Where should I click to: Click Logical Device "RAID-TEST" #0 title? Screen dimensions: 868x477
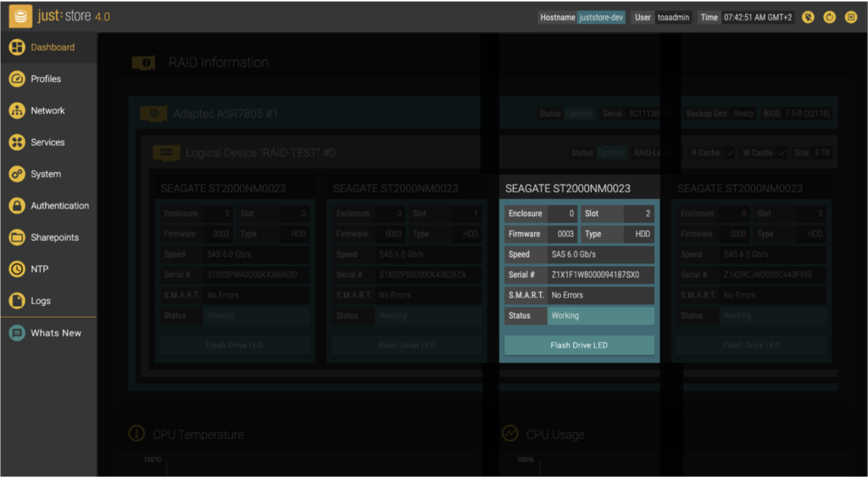(261, 153)
